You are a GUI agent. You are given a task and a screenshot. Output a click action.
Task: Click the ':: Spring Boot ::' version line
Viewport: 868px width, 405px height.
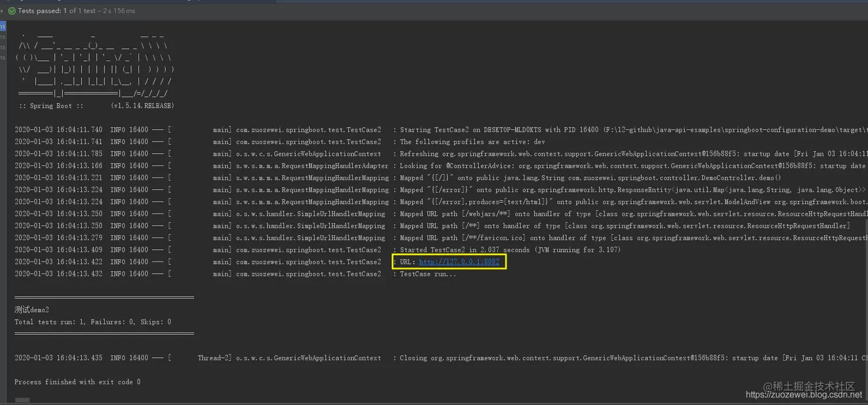(x=96, y=106)
